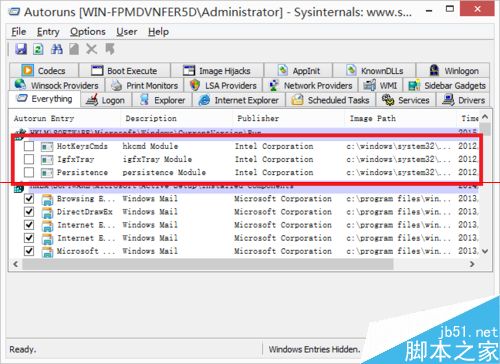The width and height of the screenshot is (500, 364).
Task: Select 'persistence Module' description text
Action: click(164, 172)
